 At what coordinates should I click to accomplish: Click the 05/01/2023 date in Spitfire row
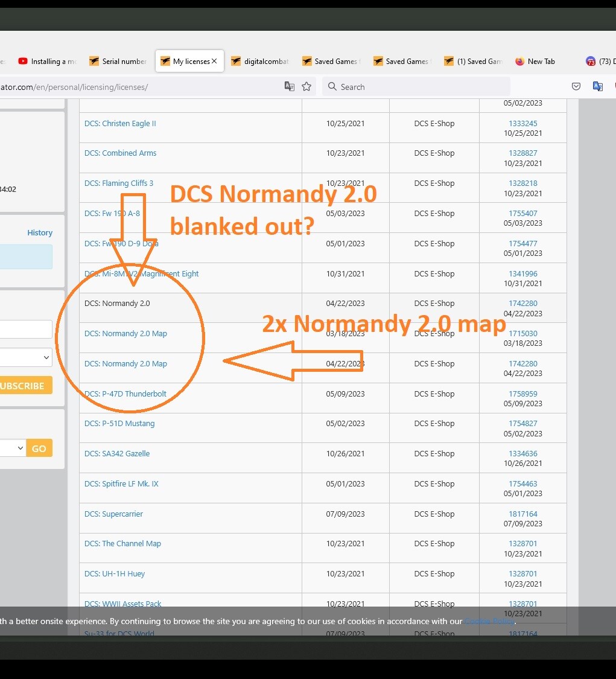click(346, 483)
